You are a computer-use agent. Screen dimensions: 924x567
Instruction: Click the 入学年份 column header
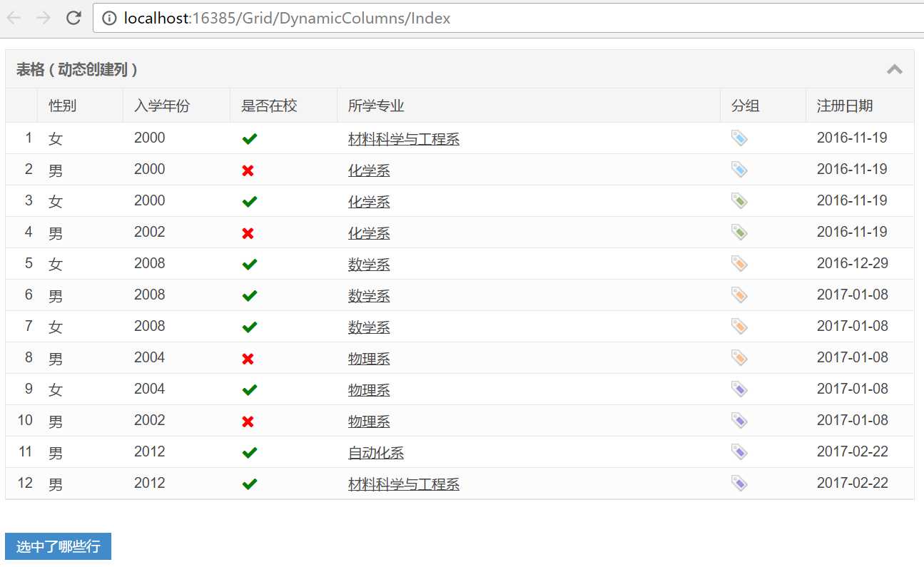point(176,106)
